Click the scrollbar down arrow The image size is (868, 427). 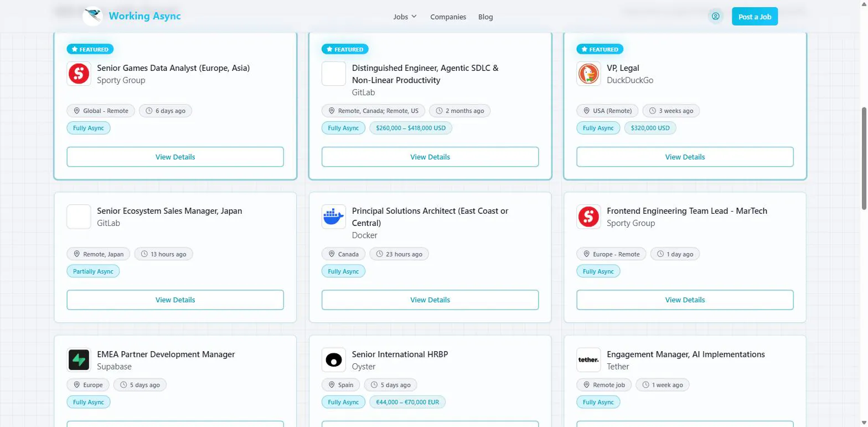coord(864,423)
